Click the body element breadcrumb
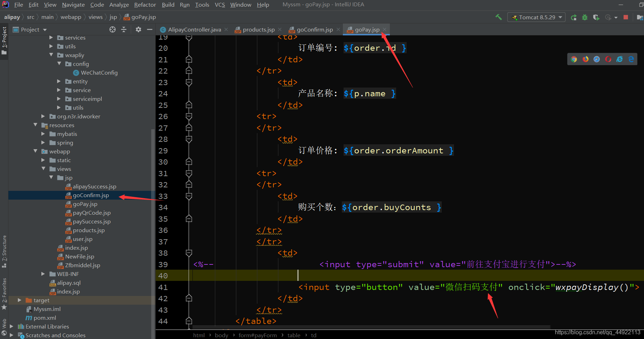The image size is (644, 339). click(x=222, y=335)
